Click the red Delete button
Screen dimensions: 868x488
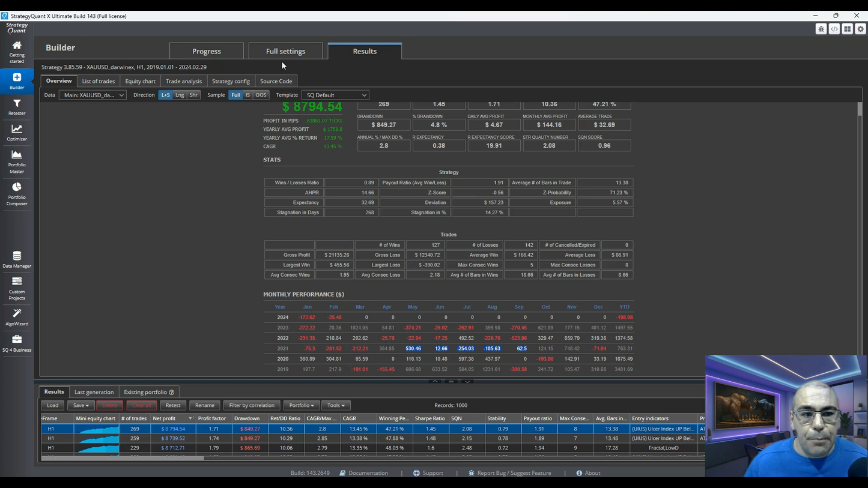coord(109,405)
